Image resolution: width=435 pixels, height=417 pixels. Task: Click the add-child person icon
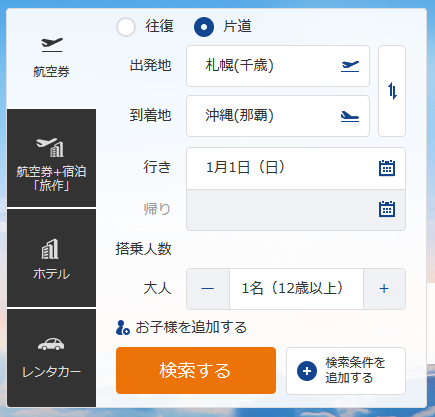[123, 328]
